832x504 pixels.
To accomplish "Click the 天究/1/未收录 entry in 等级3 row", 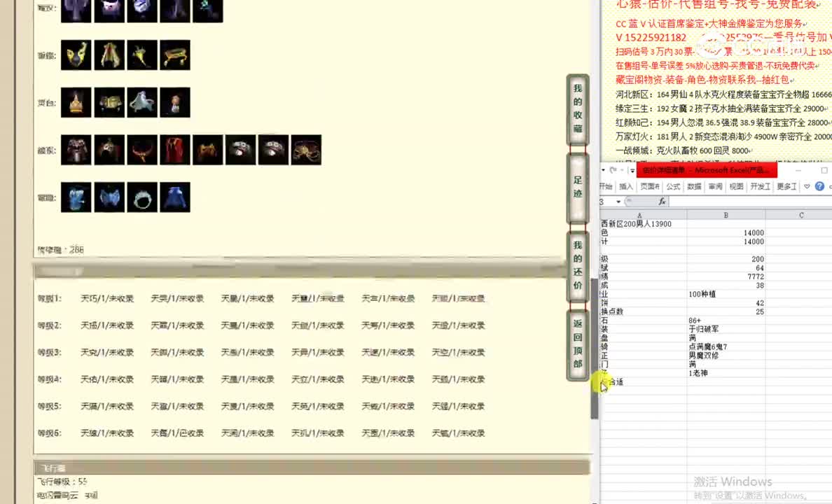I will pos(107,352).
